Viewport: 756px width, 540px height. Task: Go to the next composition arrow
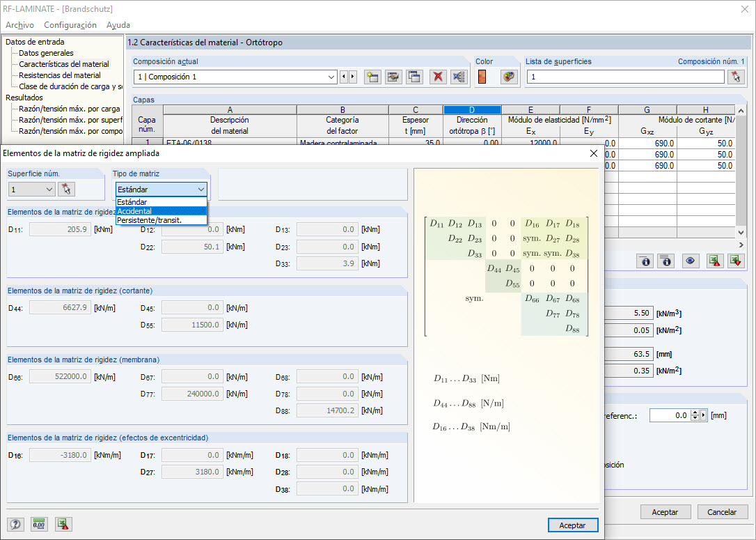click(353, 77)
